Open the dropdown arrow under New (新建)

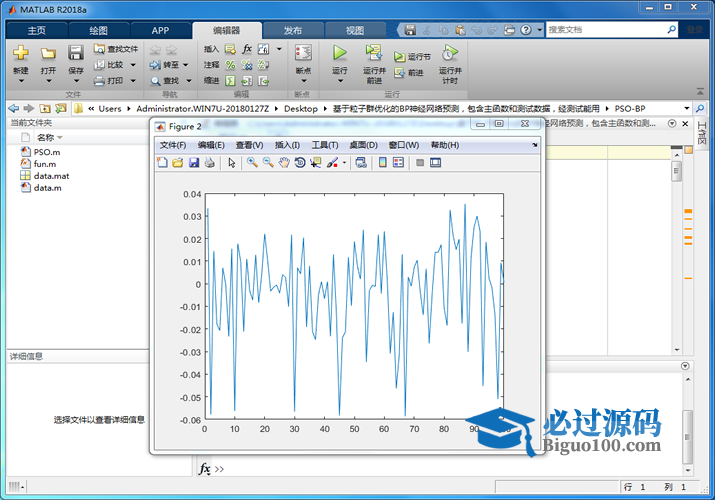[x=21, y=81]
